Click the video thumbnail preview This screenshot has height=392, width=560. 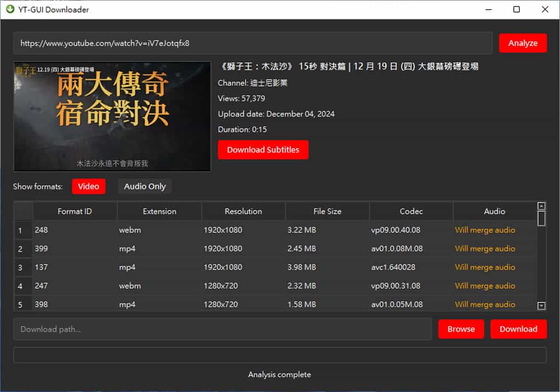click(112, 116)
